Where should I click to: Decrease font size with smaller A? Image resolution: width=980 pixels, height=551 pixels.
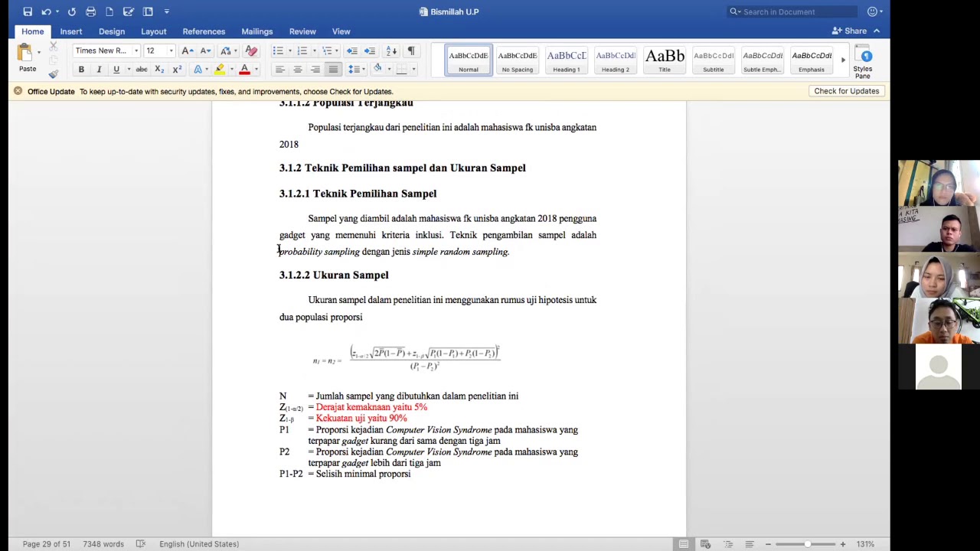tap(205, 51)
